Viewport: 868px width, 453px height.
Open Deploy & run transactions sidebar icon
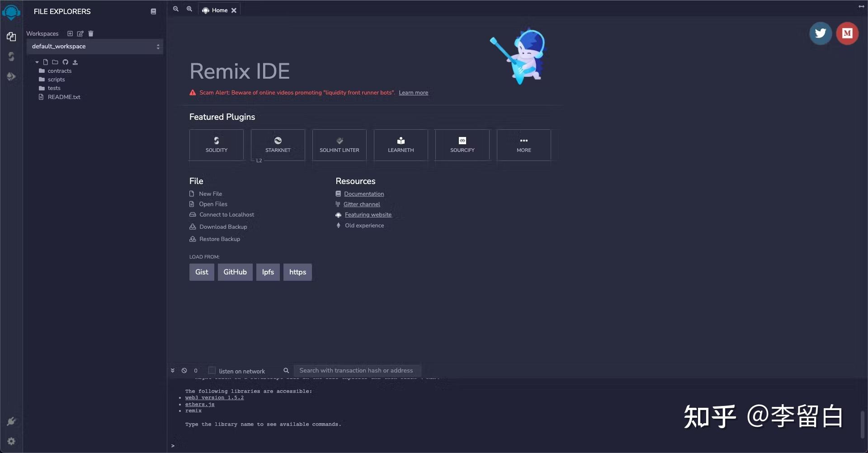pos(11,76)
